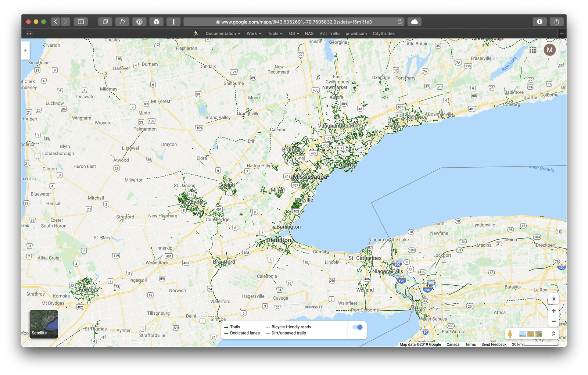
Task: Open the Work menu in the bookmarks bar
Action: [253, 33]
